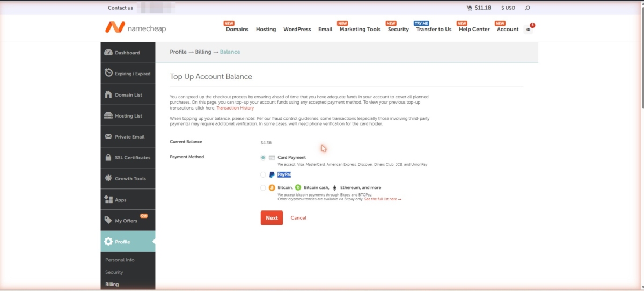This screenshot has width=644, height=291.
Task: Click the Growth Tools asterisk icon
Action: [x=108, y=178]
